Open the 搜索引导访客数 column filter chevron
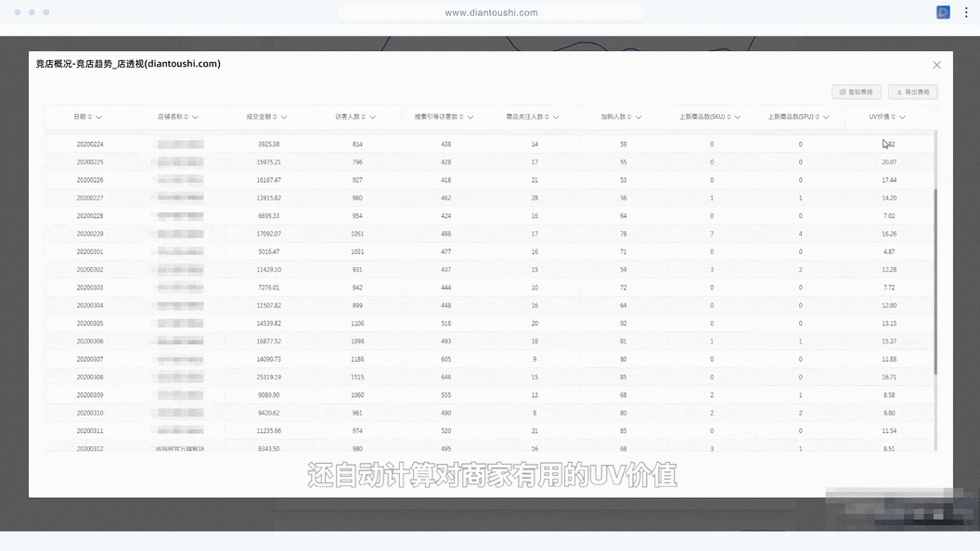Image resolution: width=980 pixels, height=551 pixels. [x=470, y=118]
